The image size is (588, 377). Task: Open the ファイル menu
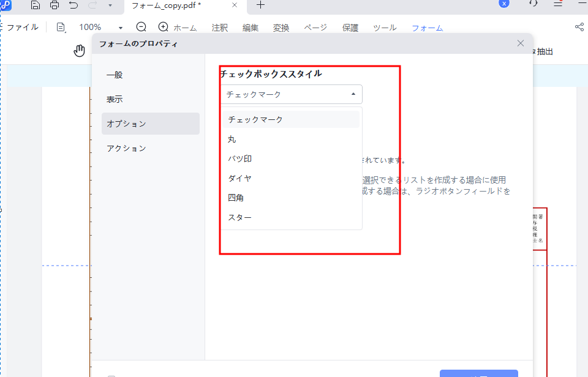[22, 28]
